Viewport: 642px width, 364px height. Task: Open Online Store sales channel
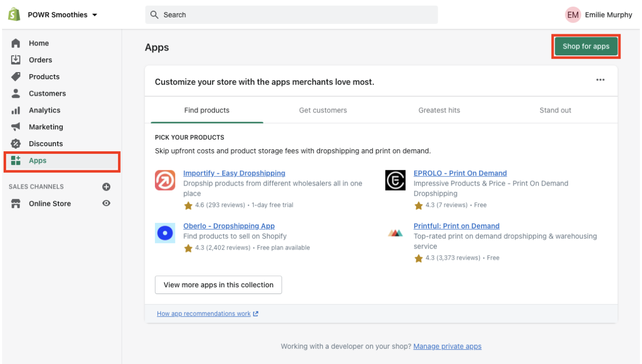50,203
